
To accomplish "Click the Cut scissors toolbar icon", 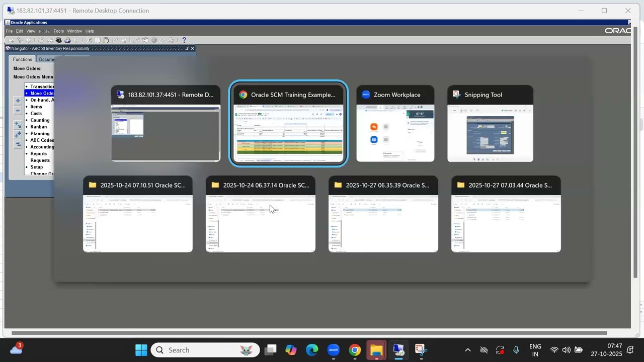I will (x=89, y=40).
